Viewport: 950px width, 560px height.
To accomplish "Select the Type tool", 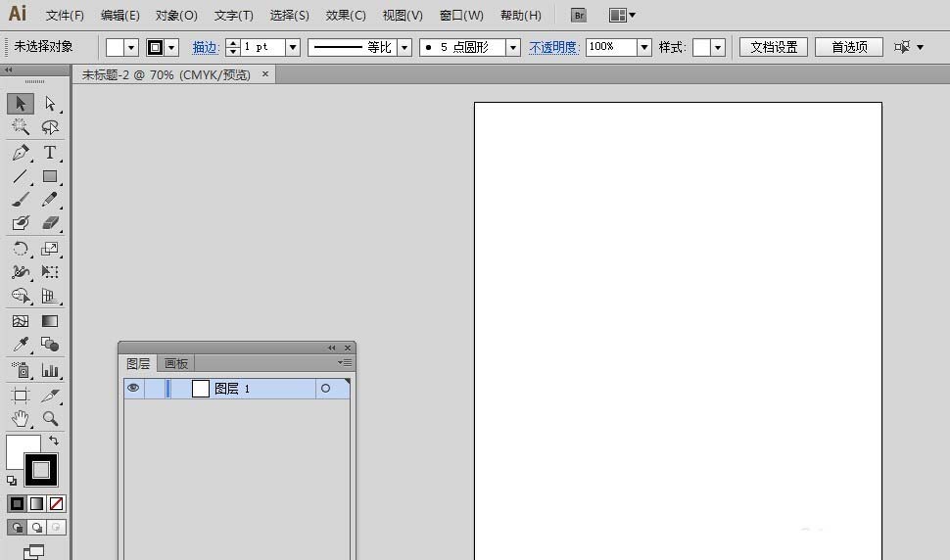I will (x=50, y=153).
